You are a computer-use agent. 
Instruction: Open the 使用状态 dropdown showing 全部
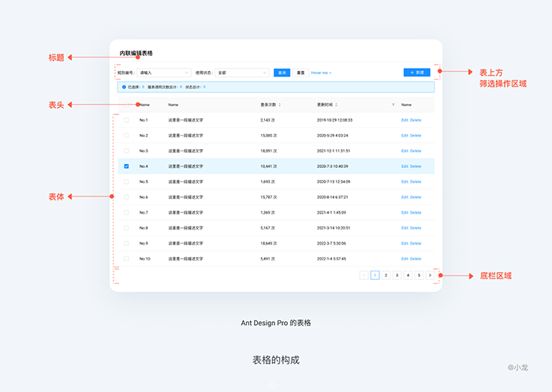tap(242, 73)
